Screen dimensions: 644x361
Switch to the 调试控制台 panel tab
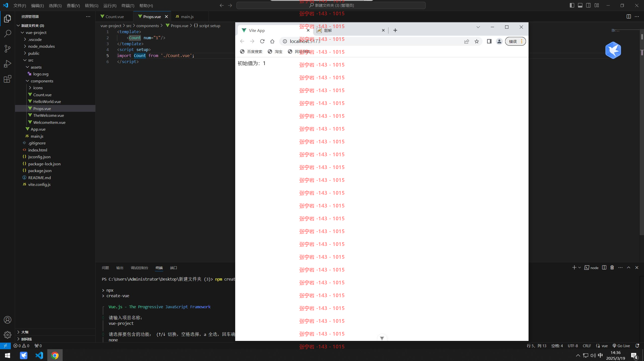pos(139,268)
